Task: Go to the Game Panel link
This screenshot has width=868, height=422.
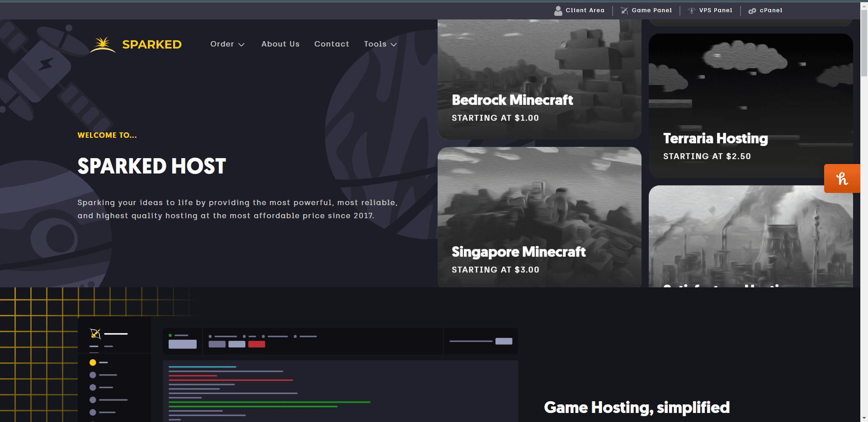Action: click(652, 10)
